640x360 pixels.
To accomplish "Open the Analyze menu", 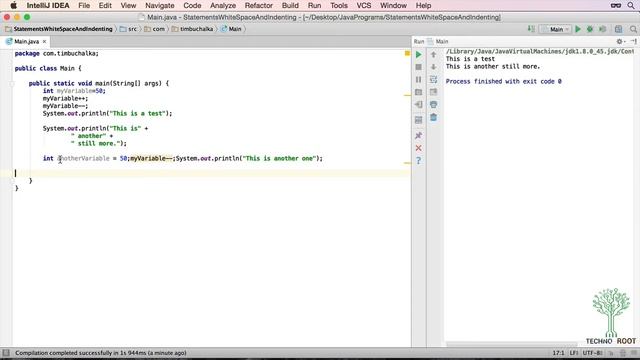I will tap(223, 6).
